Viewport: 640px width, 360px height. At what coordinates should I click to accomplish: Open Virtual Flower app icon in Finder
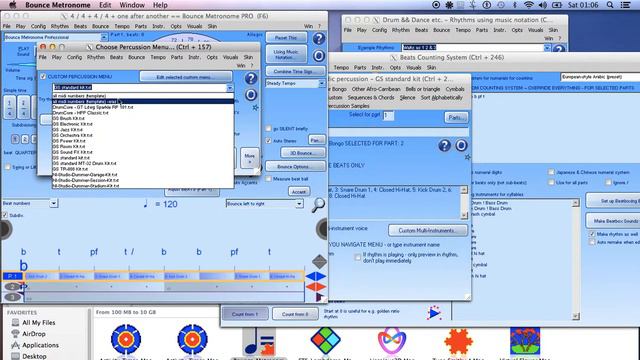pos(525,341)
